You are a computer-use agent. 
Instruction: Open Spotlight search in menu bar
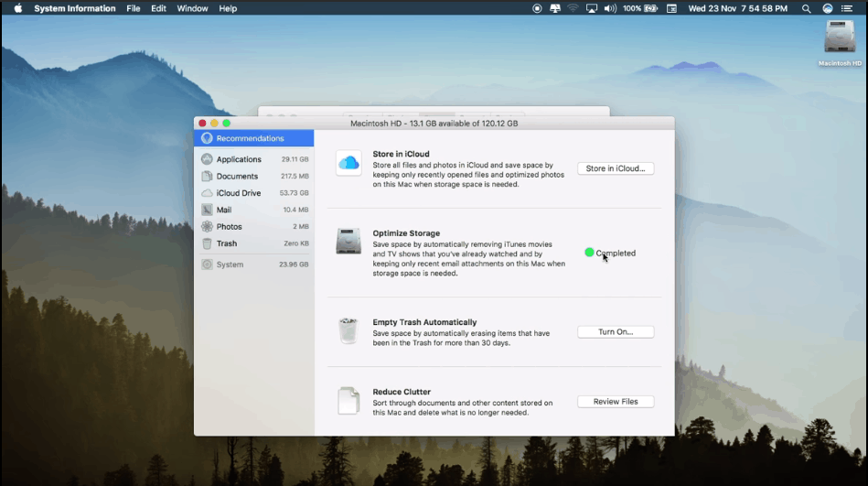(807, 8)
